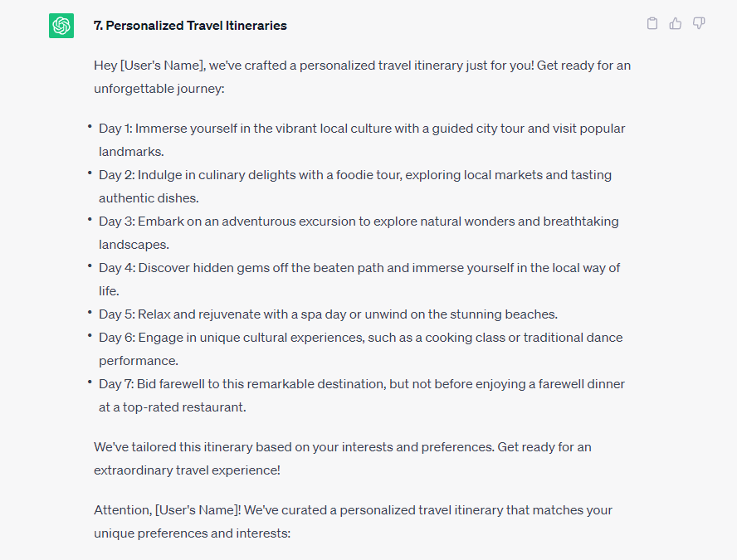Copy the response using clipboard icon
The image size is (737, 560).
652,23
